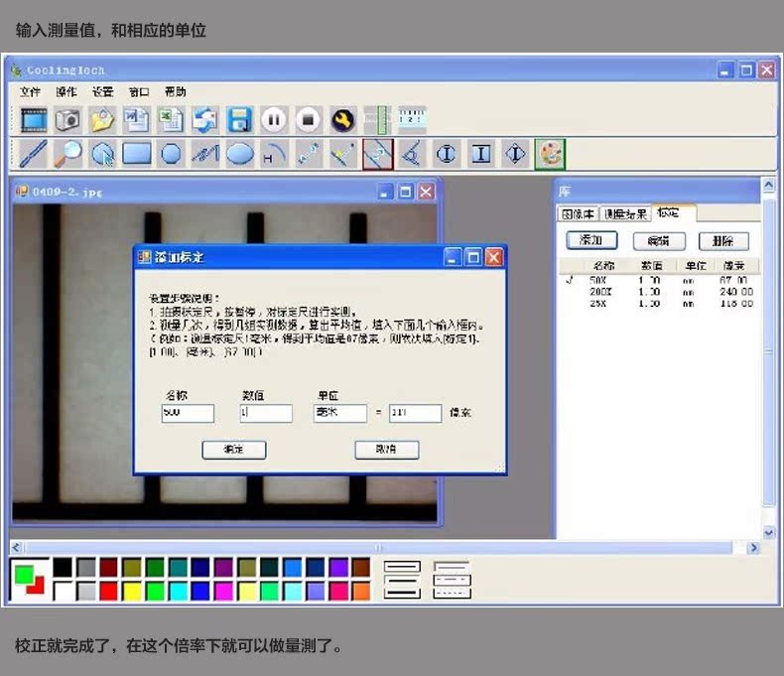
Task: Open the 文件 menu
Action: [x=30, y=91]
